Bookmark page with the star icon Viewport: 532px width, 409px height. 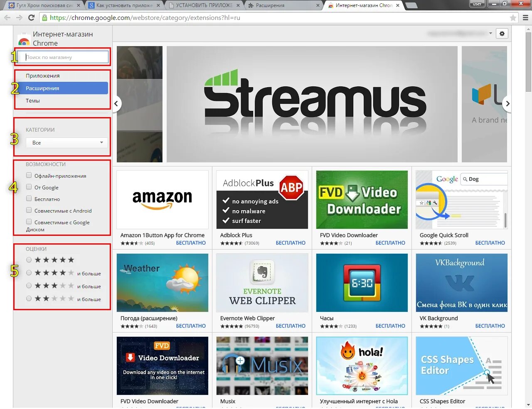click(x=513, y=18)
